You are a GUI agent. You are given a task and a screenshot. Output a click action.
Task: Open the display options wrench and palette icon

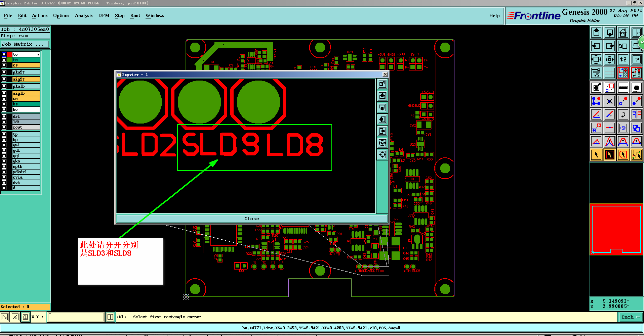click(596, 73)
